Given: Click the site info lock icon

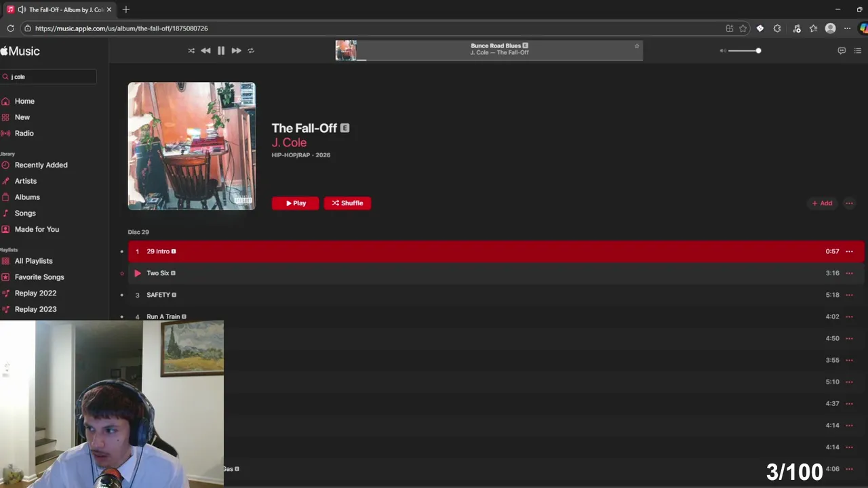Looking at the screenshot, I should (27, 28).
